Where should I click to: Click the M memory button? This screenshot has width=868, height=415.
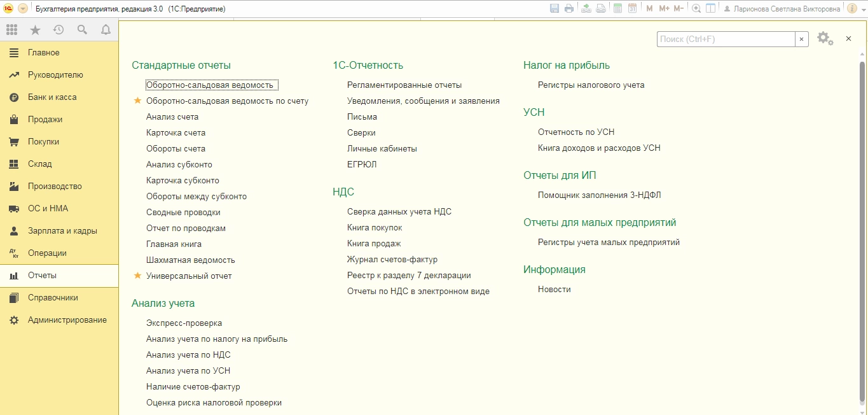coord(649,9)
